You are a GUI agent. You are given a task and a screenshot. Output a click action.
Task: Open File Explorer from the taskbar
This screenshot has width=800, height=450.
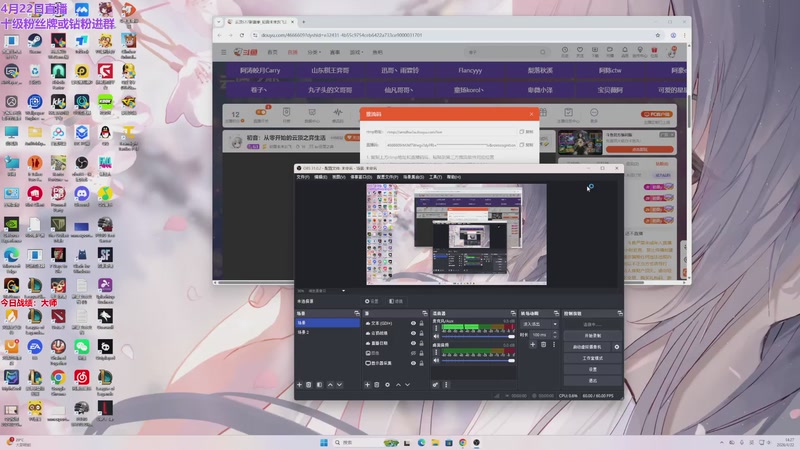[x=435, y=442]
